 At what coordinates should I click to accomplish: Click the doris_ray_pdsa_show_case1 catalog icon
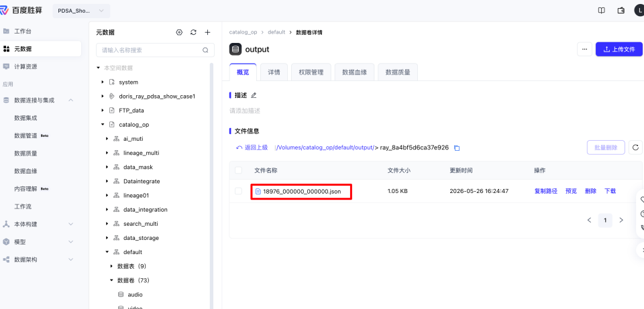pyautogui.click(x=111, y=97)
